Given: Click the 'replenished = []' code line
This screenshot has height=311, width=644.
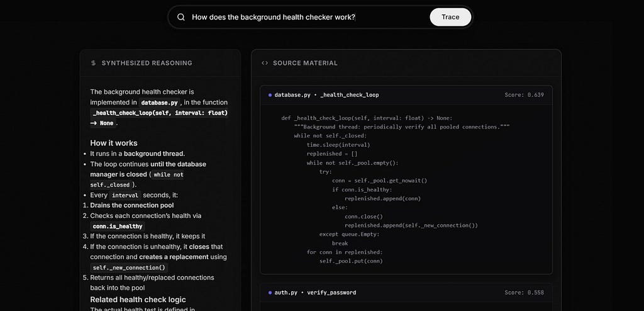Looking at the screenshot, I should (332, 154).
